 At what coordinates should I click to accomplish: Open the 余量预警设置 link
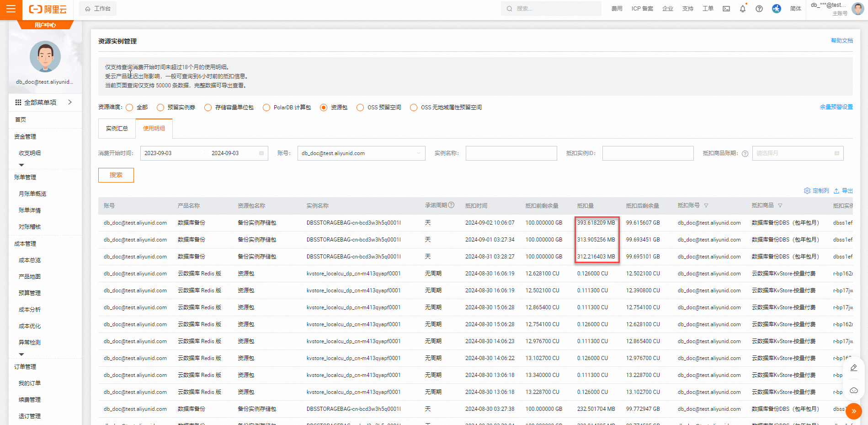(x=836, y=107)
